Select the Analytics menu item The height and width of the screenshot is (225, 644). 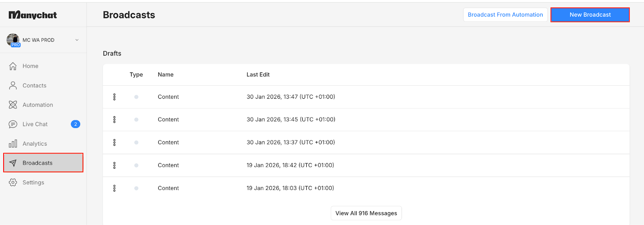(x=35, y=144)
